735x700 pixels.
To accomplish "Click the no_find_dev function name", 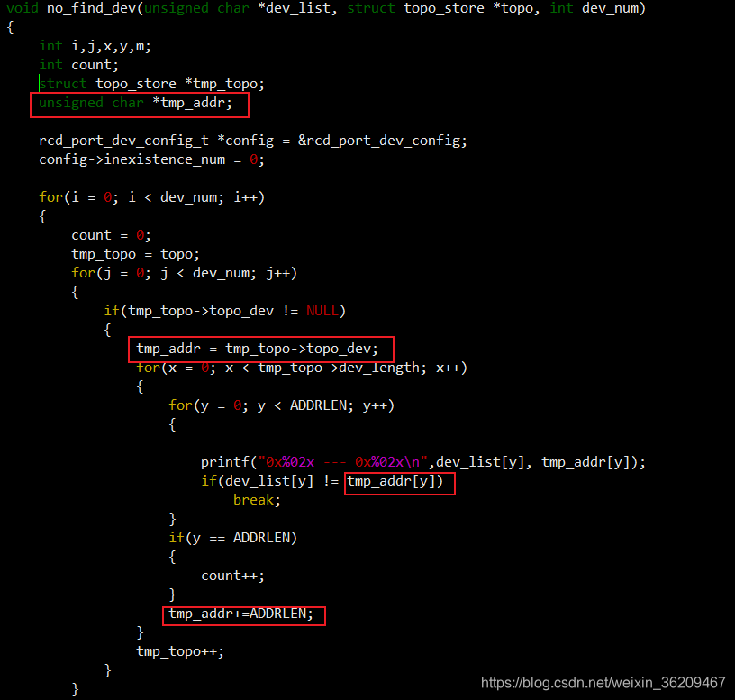I will pos(91,8).
